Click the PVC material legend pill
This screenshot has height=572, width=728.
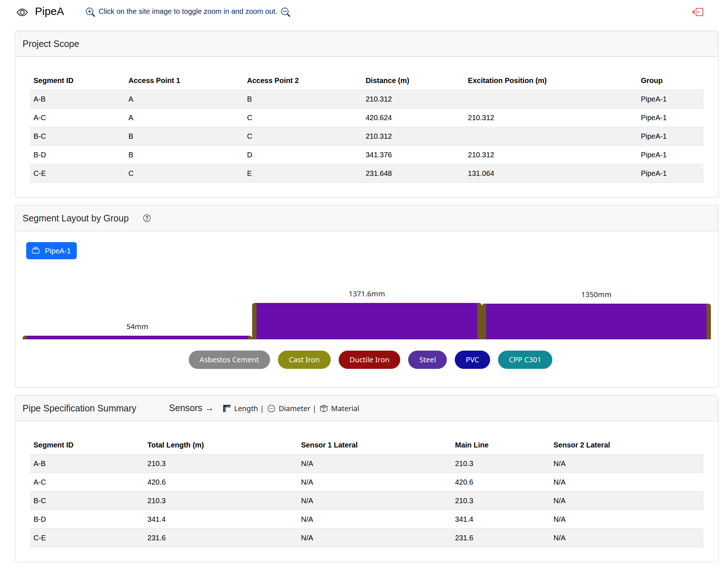point(472,360)
